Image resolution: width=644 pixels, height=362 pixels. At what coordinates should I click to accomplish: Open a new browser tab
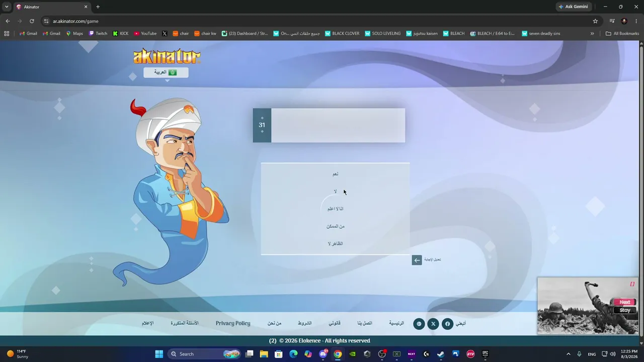(98, 7)
